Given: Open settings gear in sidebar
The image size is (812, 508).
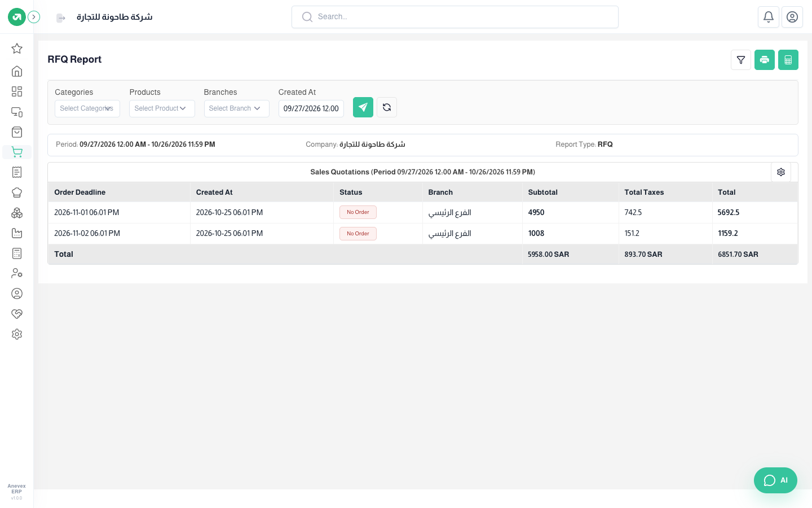Looking at the screenshot, I should coord(17,334).
